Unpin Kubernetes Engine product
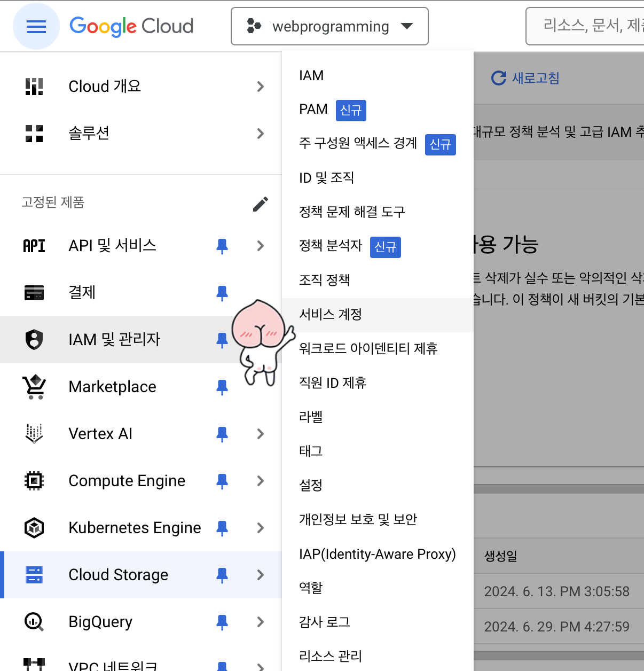The image size is (644, 671). [x=222, y=528]
